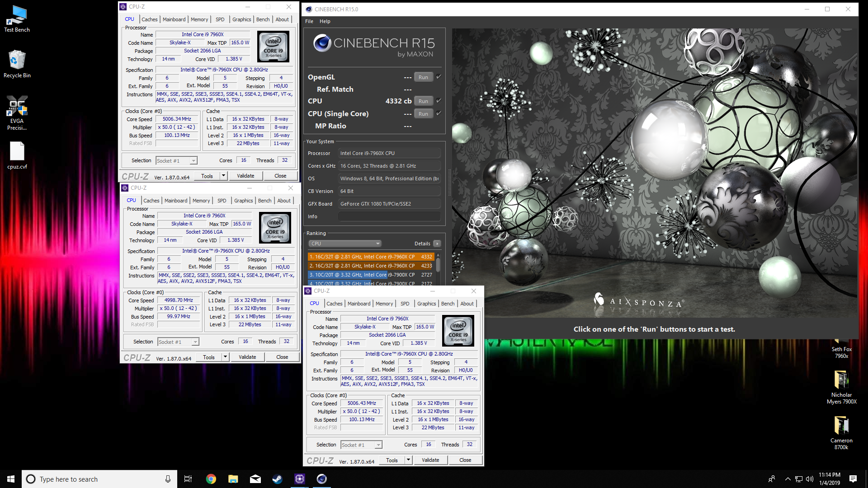Switch to Caches tab in top CPU-Z
This screenshot has width=868, height=488.
[x=149, y=19]
